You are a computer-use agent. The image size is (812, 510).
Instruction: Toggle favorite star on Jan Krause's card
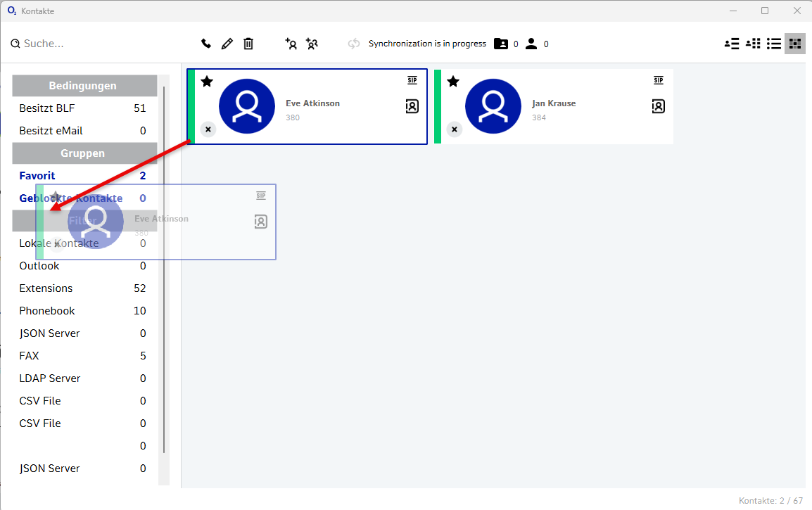(453, 82)
